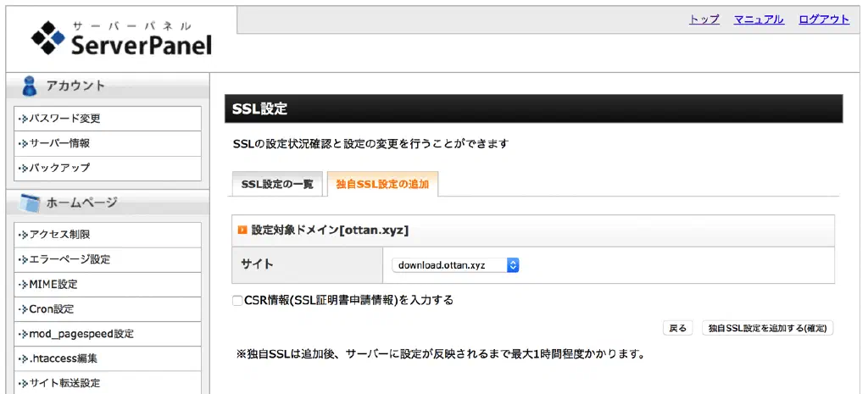The width and height of the screenshot is (868, 394).
Task: Open the マニュアル link
Action: point(759,19)
